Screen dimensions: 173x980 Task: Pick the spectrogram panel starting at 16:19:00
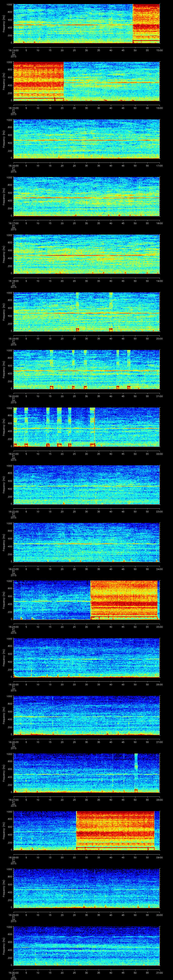pos(86,312)
